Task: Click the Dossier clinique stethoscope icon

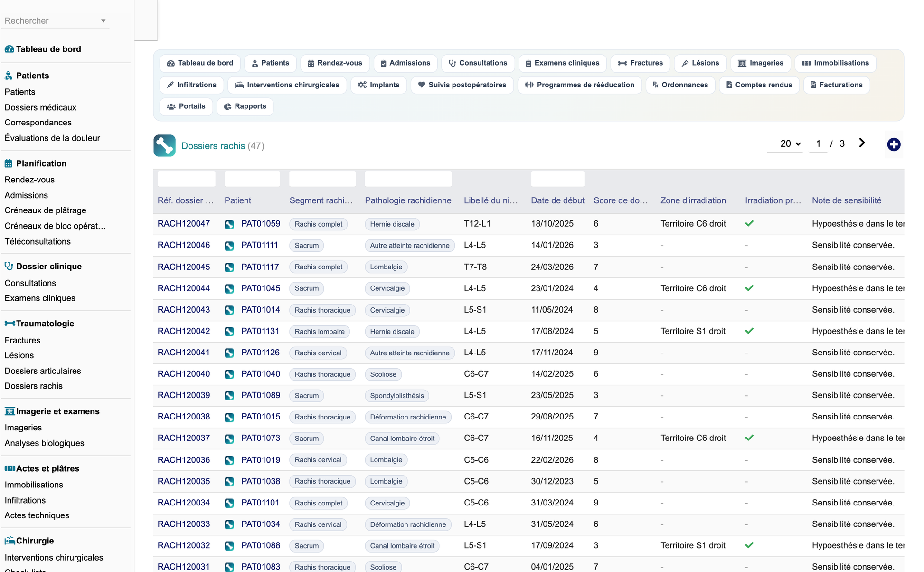Action: pos(9,266)
